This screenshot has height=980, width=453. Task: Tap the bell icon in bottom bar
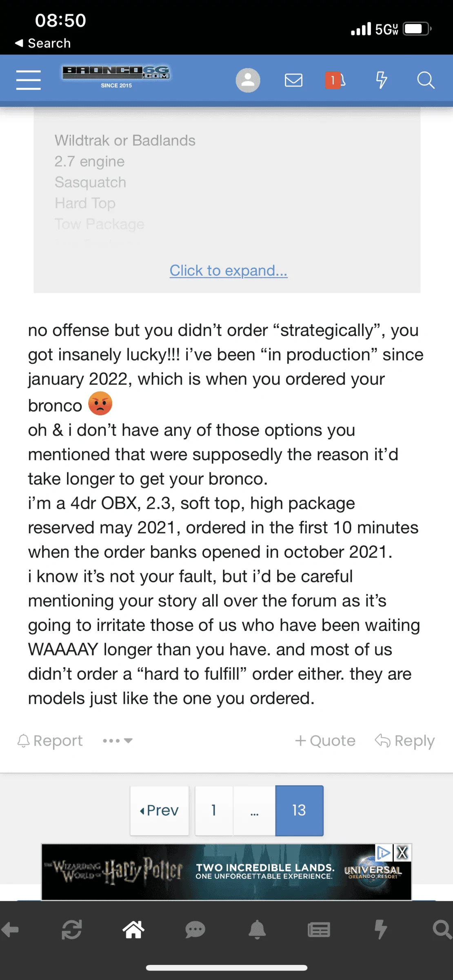(x=257, y=930)
